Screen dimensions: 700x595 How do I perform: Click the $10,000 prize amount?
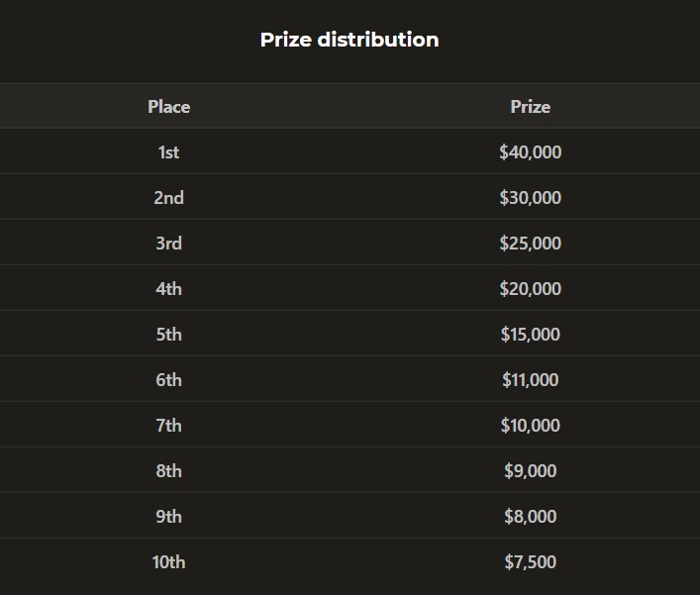[x=530, y=426]
